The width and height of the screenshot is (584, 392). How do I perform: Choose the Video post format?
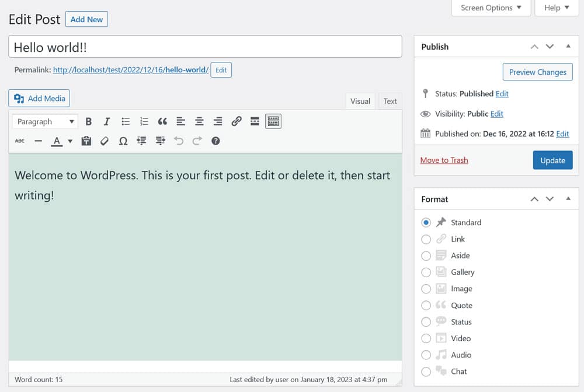click(x=426, y=338)
